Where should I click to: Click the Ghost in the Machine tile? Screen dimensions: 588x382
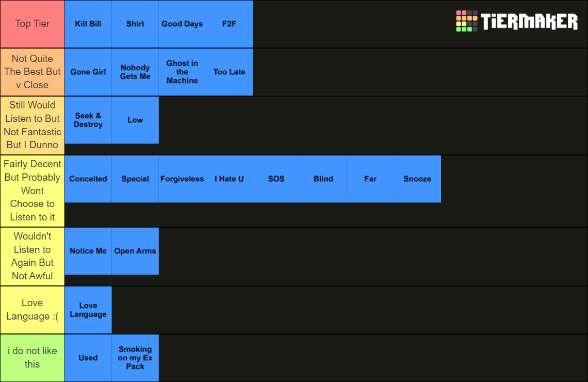coord(182,72)
